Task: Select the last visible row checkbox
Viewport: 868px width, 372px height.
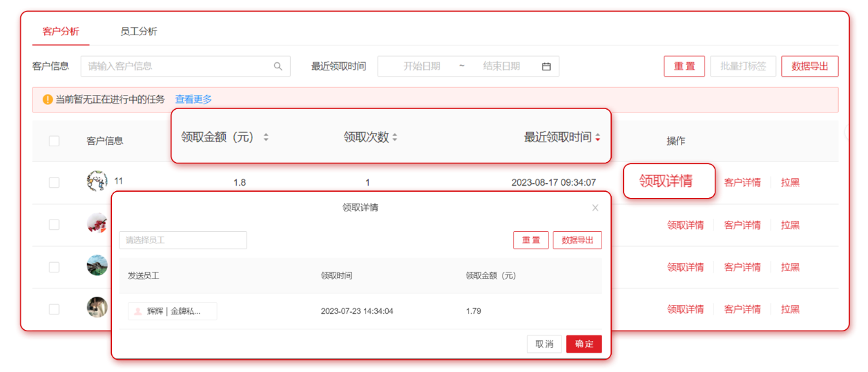Action: pyautogui.click(x=54, y=309)
